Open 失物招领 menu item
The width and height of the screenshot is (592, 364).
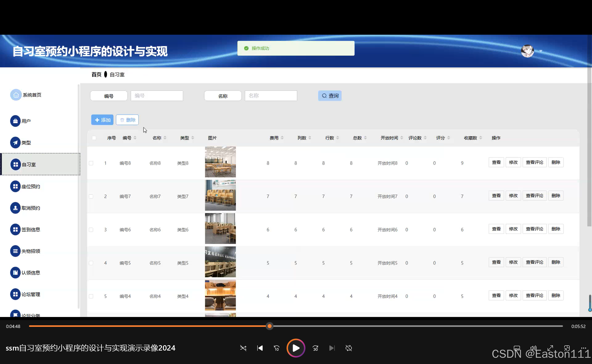31,251
